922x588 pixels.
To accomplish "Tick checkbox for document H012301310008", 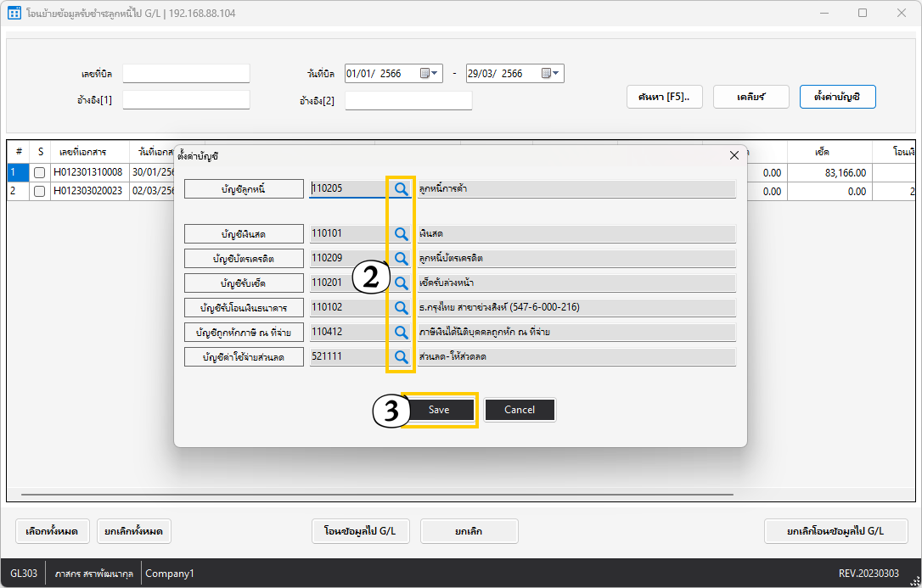I will [x=39, y=173].
